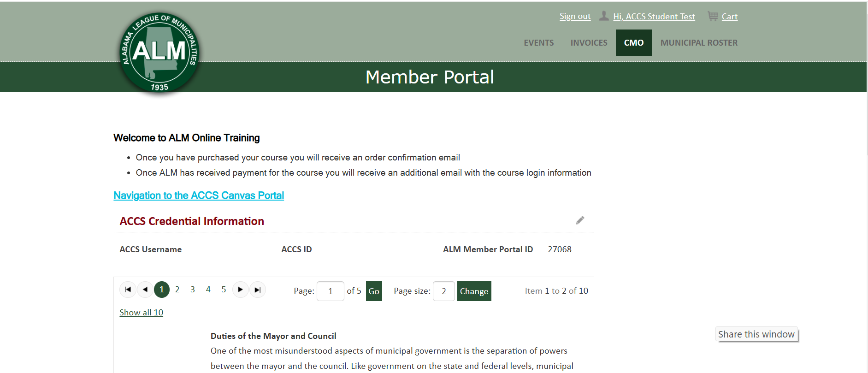Image resolution: width=868 pixels, height=373 pixels.
Task: Select page 5 in pager
Action: click(224, 290)
